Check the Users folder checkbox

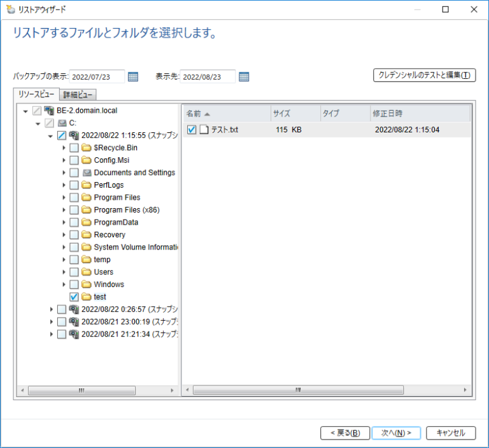click(x=74, y=272)
